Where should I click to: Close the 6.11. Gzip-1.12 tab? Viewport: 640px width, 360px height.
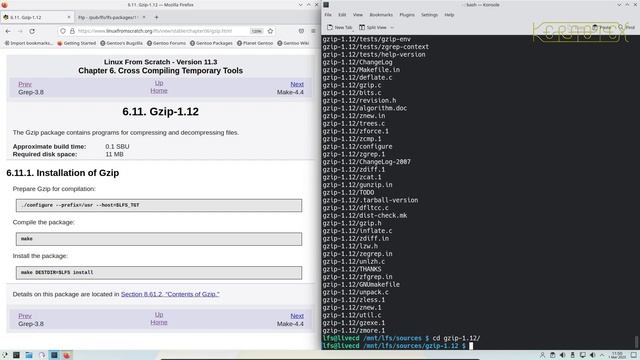pos(69,18)
